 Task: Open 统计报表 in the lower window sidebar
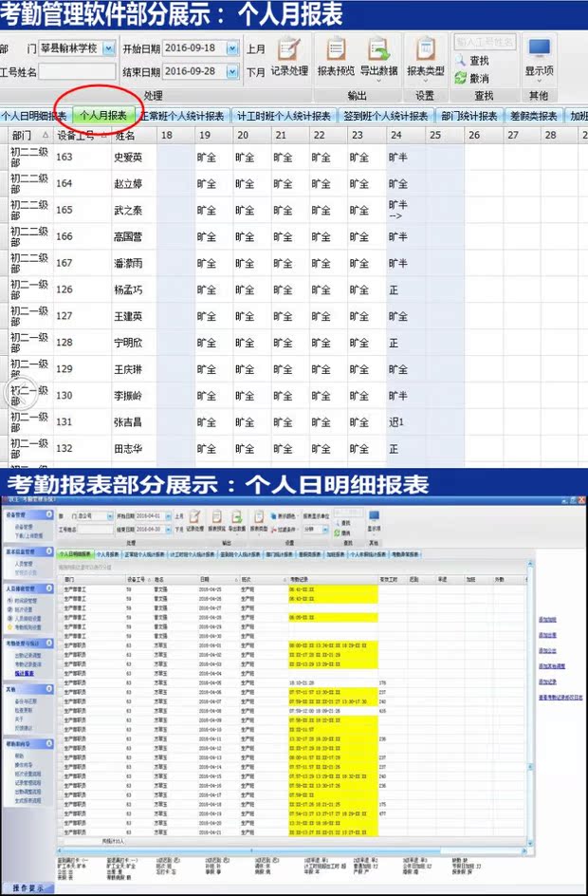click(x=25, y=673)
